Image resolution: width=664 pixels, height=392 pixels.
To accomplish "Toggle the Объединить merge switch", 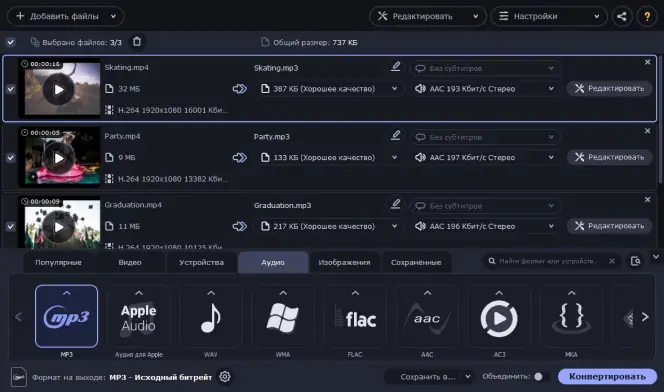I will [x=541, y=376].
